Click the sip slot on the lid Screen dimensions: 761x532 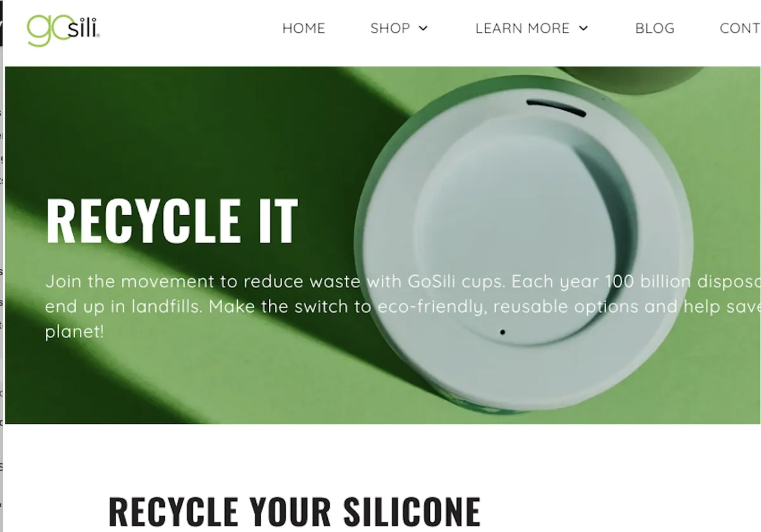[x=556, y=107]
